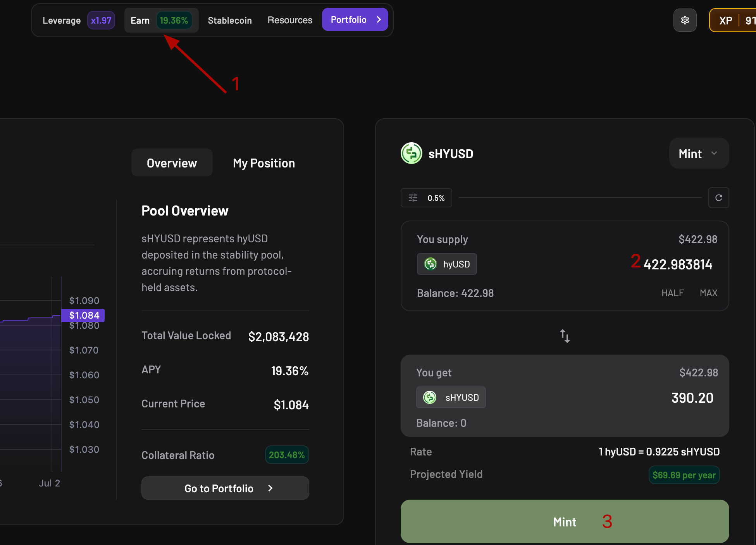This screenshot has width=756, height=545.
Task: Edit the 422.983814 supply amount field
Action: point(678,264)
